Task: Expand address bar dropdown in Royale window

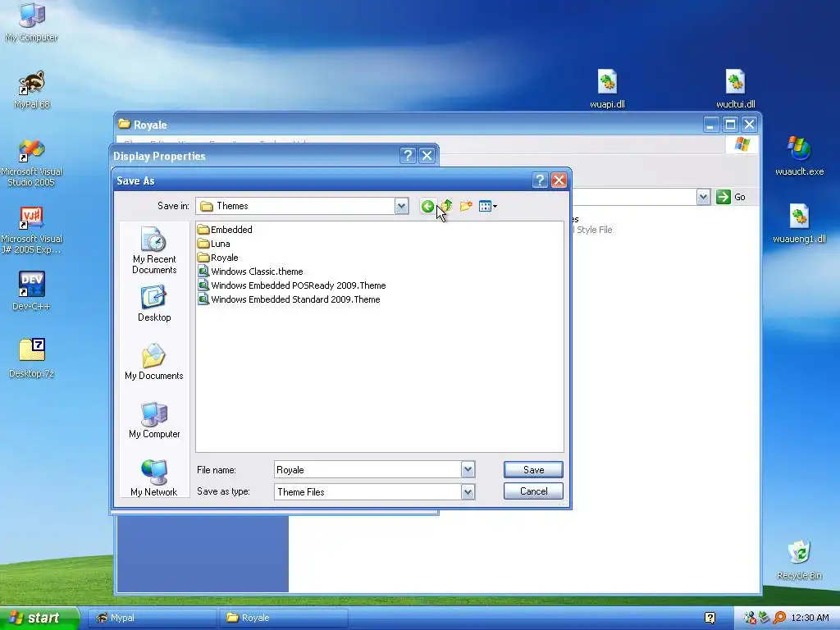Action: pyautogui.click(x=703, y=197)
